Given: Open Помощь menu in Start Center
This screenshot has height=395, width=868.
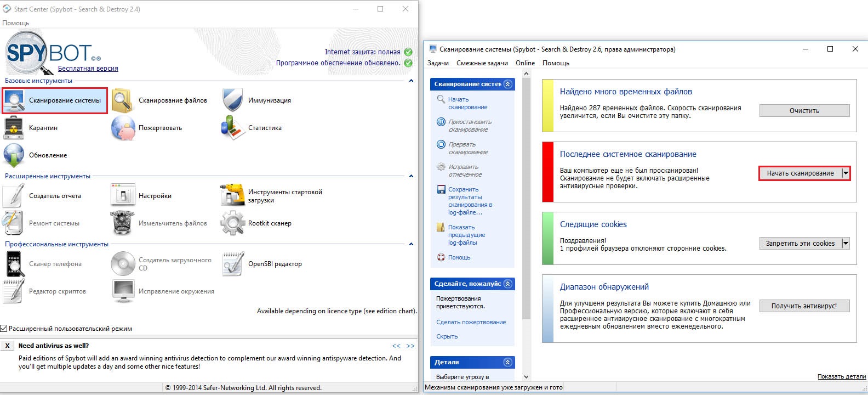Looking at the screenshot, I should click(15, 23).
